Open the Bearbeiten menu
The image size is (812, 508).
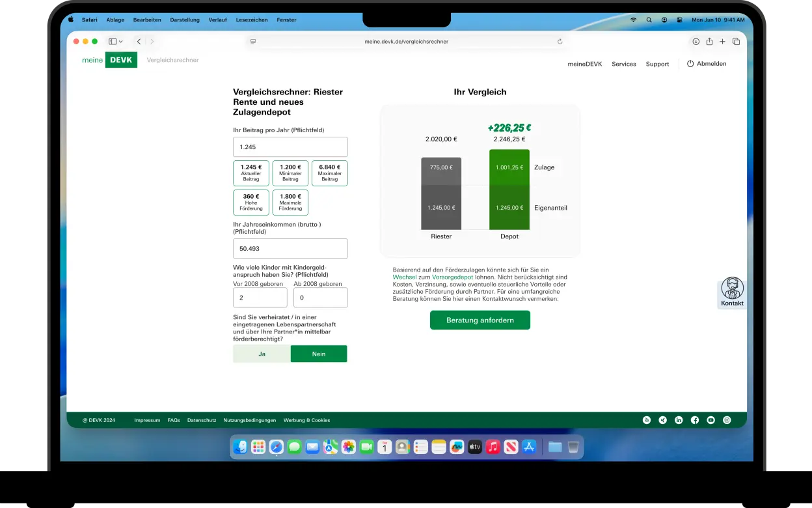(x=147, y=20)
